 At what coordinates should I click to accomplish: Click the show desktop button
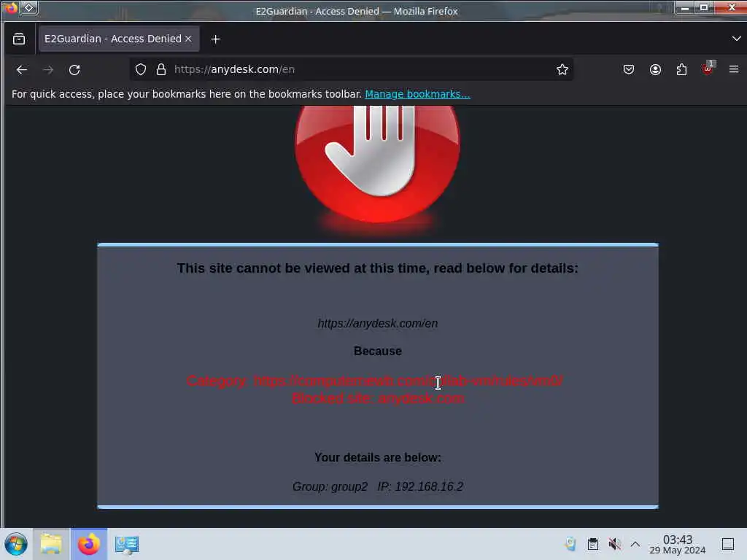728,544
